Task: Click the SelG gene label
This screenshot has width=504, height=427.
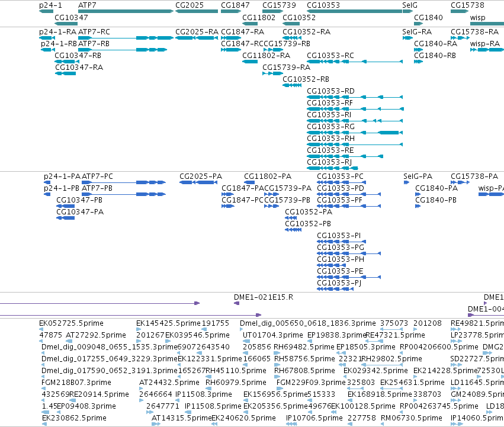Action: [x=410, y=5]
